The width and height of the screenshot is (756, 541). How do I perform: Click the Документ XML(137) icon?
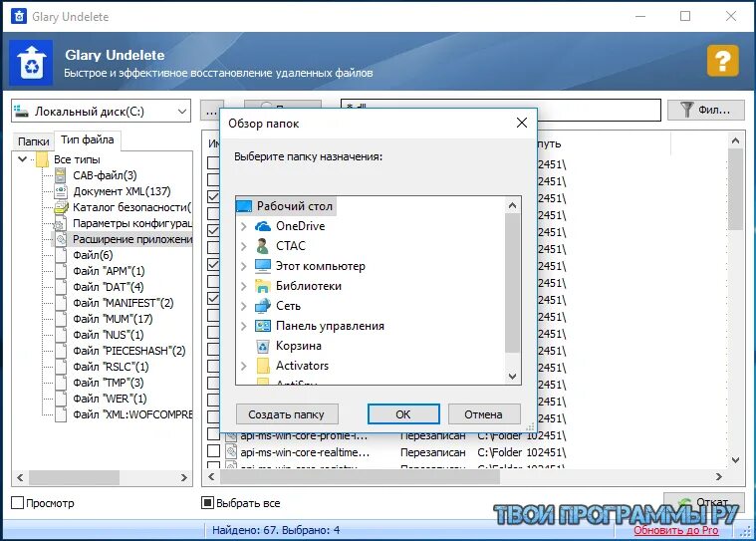click(61, 191)
